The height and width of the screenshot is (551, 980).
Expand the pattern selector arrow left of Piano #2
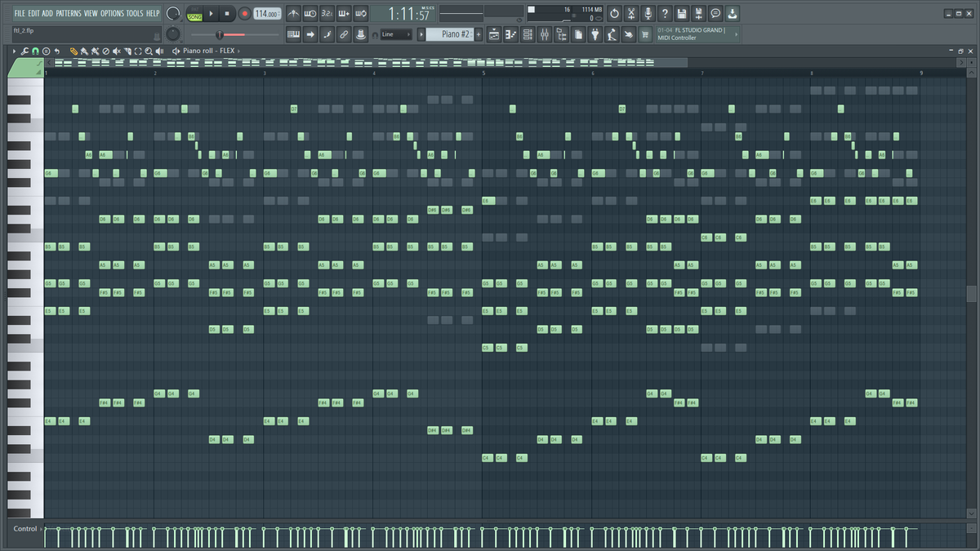(421, 34)
